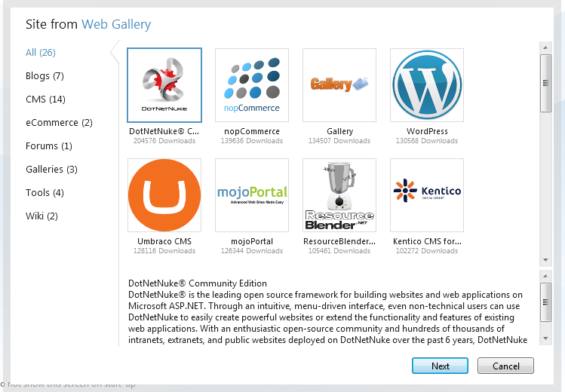Click the 'Kentico CMS for...' name label
This screenshot has width=565, height=392.
[427, 241]
